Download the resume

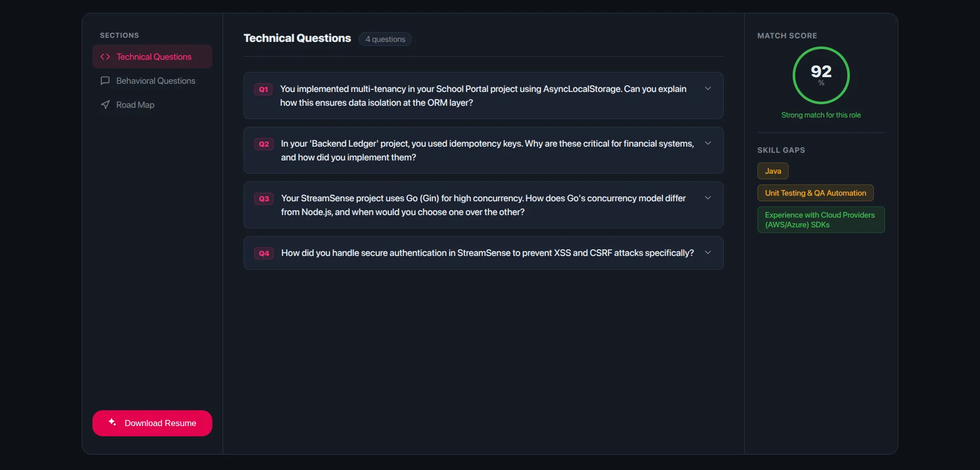click(x=152, y=423)
